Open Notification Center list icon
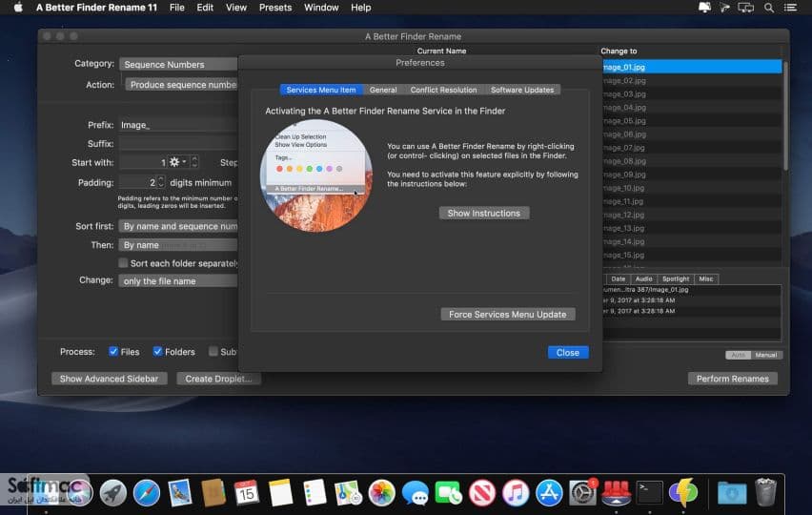 coord(790,8)
